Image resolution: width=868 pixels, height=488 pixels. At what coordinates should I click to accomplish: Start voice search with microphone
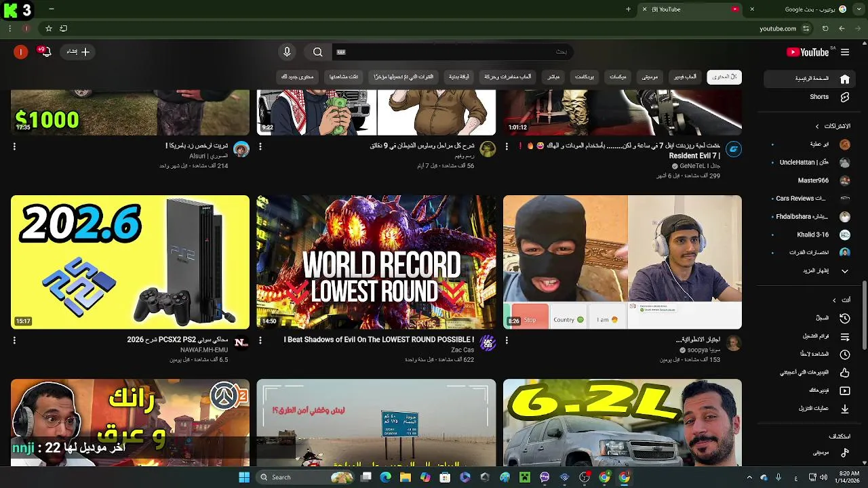[x=287, y=52]
